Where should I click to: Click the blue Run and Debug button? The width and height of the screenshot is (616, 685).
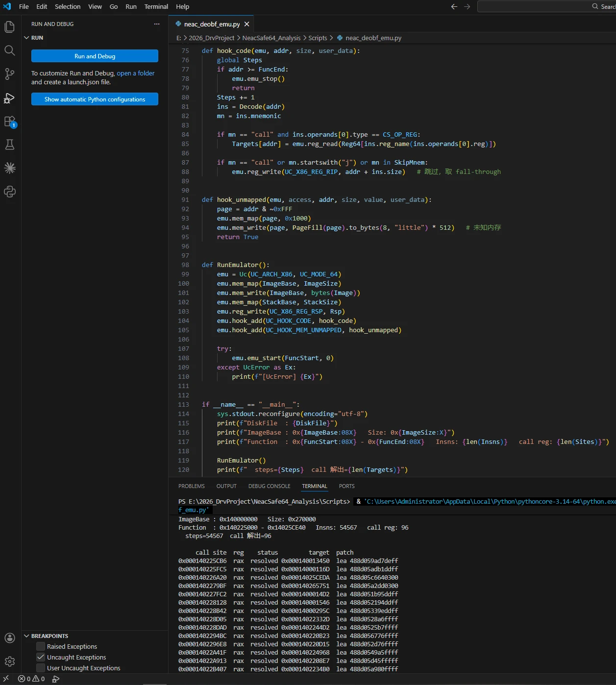tap(95, 56)
